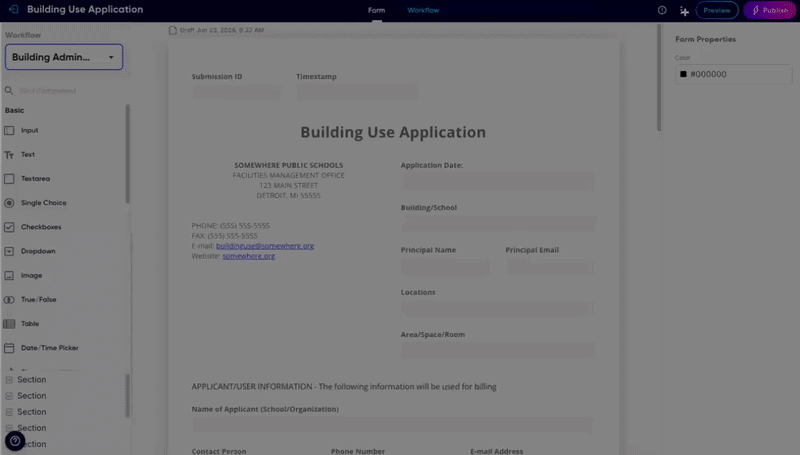This screenshot has height=455, width=800.
Task: Select the Input component icon
Action: (x=9, y=131)
